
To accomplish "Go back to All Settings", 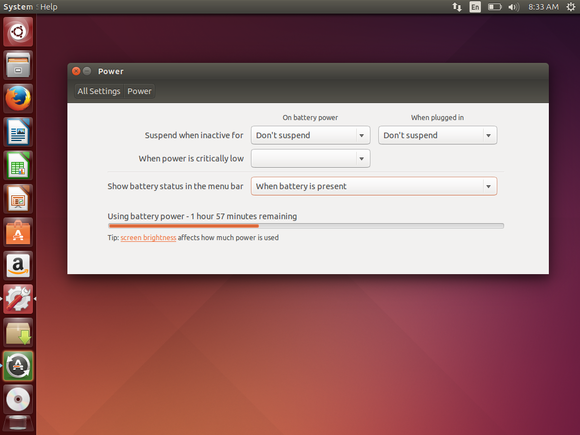I will [99, 91].
